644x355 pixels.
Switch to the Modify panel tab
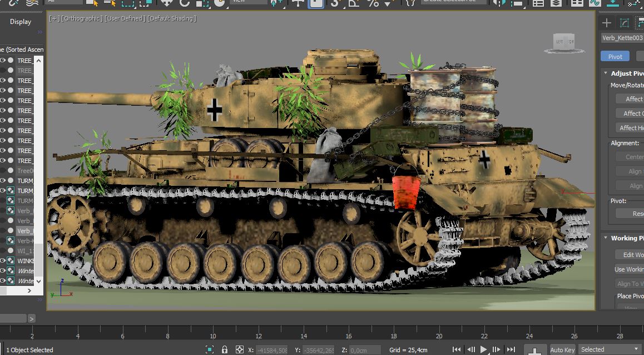[625, 23]
